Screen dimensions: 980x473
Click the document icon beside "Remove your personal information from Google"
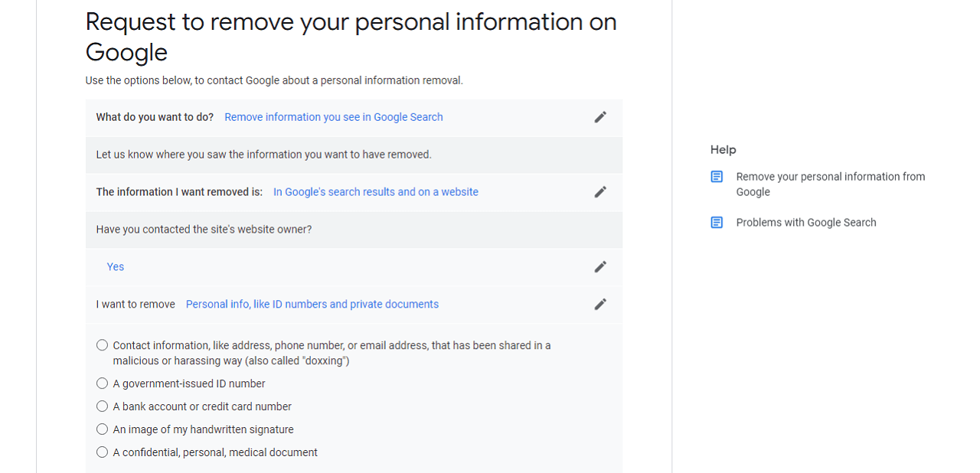coord(717,177)
